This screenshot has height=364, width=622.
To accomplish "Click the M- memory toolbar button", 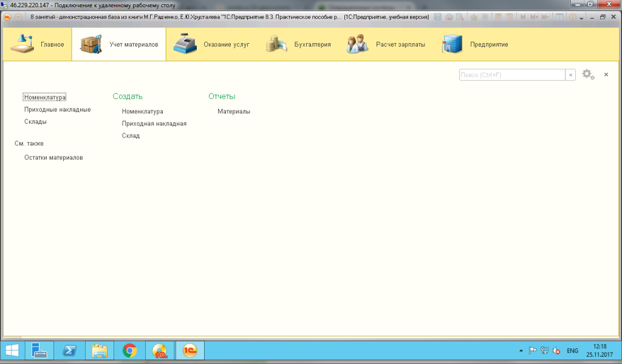I will point(545,17).
